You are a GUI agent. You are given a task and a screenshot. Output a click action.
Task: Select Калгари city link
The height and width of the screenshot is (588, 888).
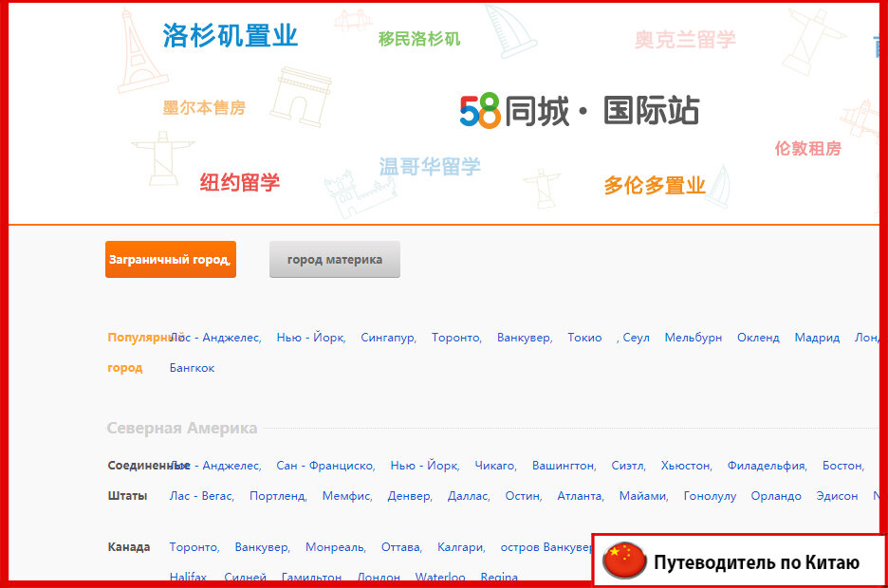pyautogui.click(x=461, y=547)
